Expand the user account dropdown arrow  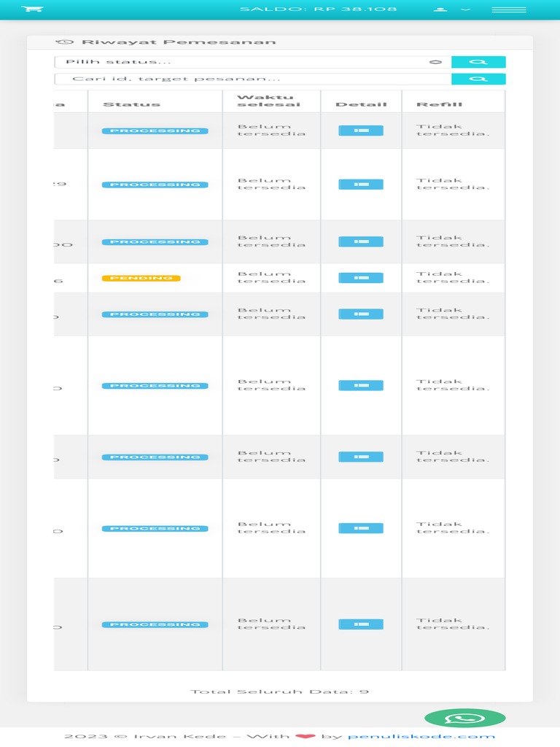point(465,9)
